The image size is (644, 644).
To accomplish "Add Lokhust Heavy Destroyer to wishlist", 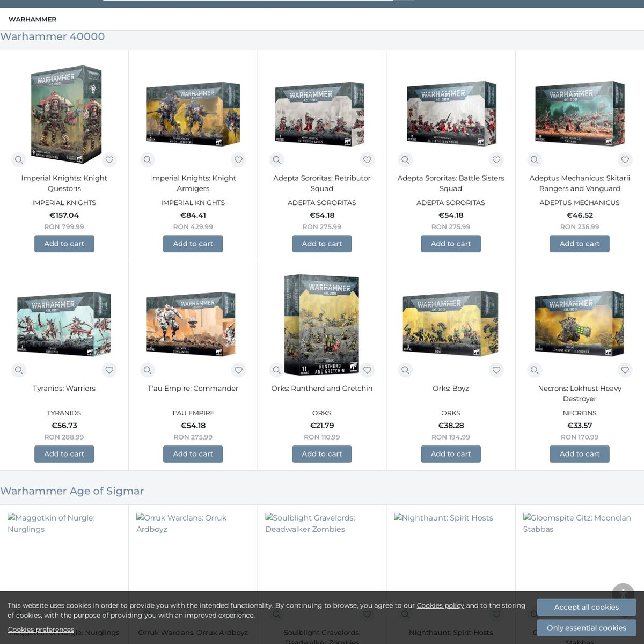I will (625, 370).
